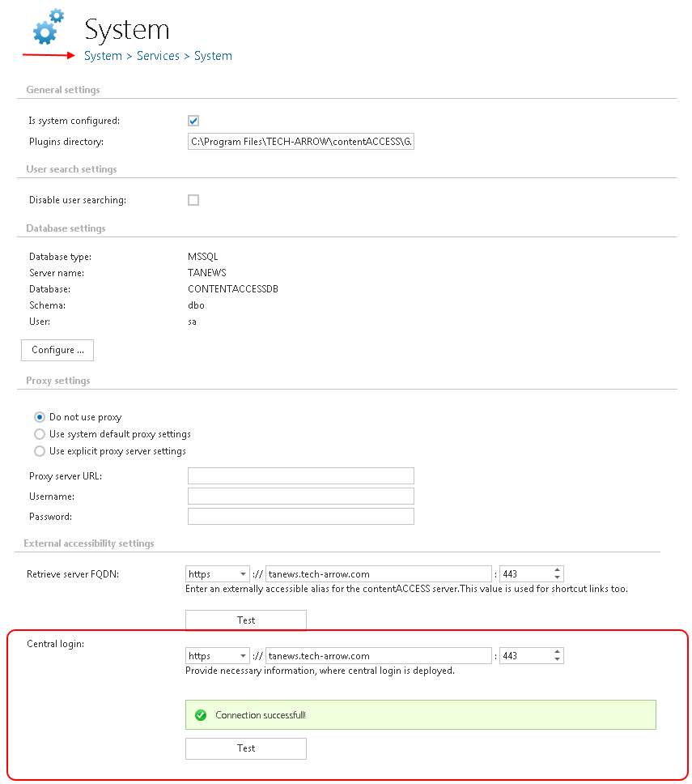Uncheck the Is system configured checkbox
692x784 pixels.
[193, 121]
